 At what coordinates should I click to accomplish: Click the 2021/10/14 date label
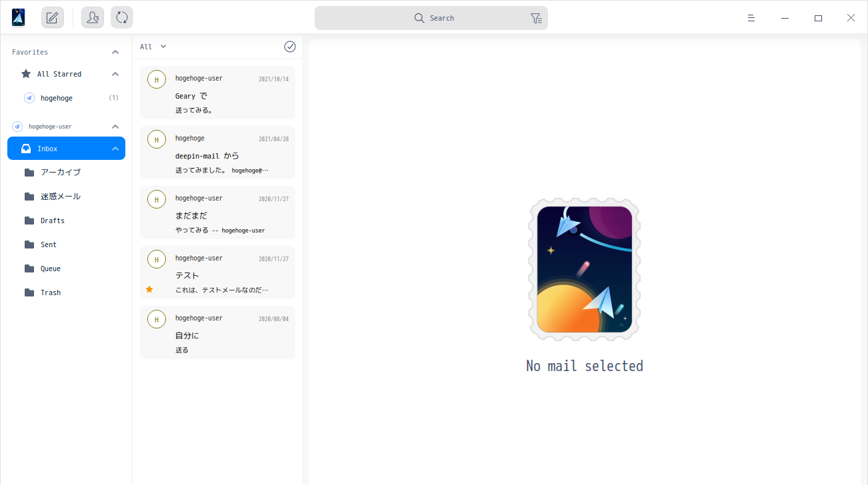tap(274, 79)
